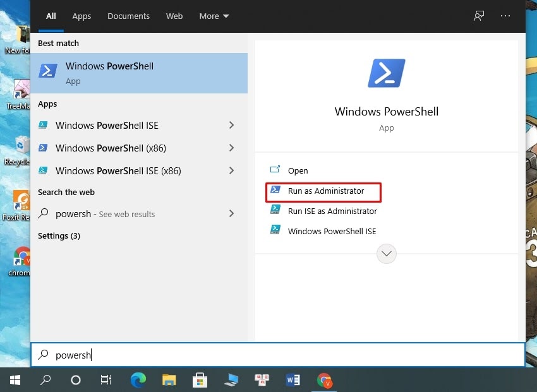Expand Windows PowerShell ISE chevron
Screen dimensions: 537x392
(231, 125)
